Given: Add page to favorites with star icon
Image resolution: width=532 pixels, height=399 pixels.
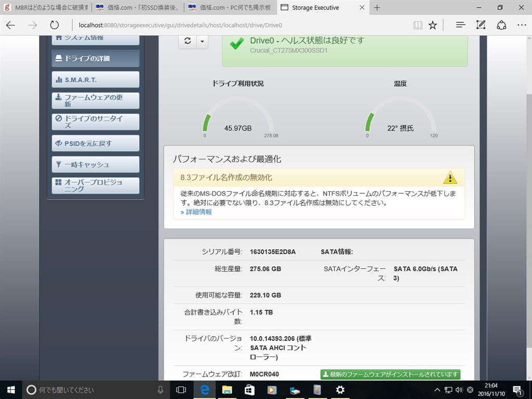Looking at the screenshot, I should pos(433,25).
